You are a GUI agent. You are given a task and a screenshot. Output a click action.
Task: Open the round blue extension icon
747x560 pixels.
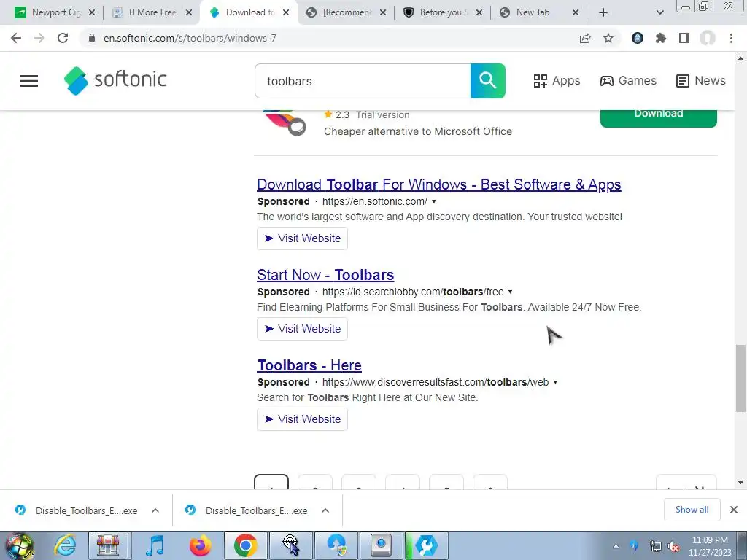[x=638, y=38]
